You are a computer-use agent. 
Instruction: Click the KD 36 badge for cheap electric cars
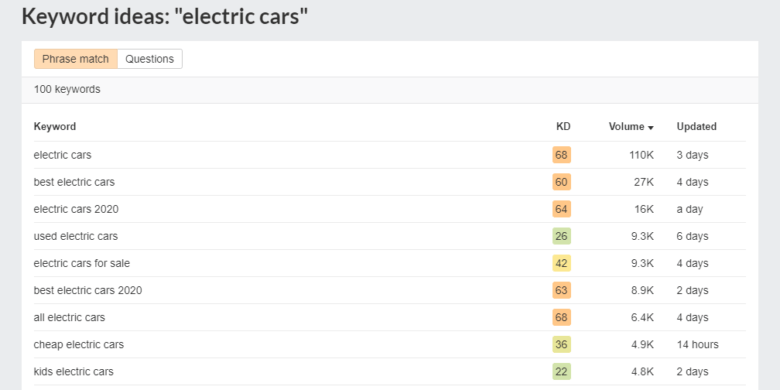click(x=561, y=344)
